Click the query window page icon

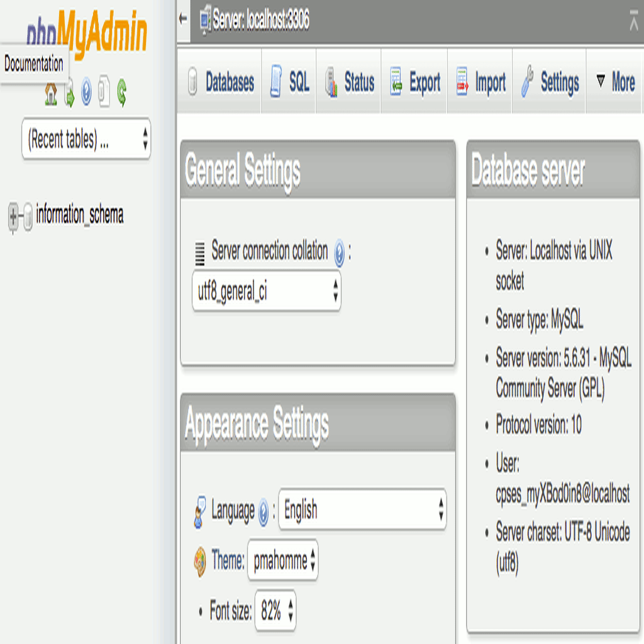(104, 91)
